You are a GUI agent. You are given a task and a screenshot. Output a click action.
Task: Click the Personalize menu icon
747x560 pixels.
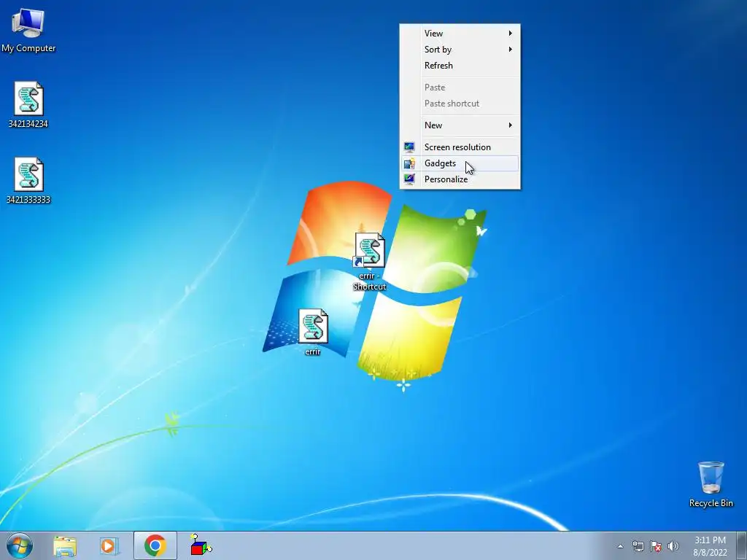tap(409, 179)
